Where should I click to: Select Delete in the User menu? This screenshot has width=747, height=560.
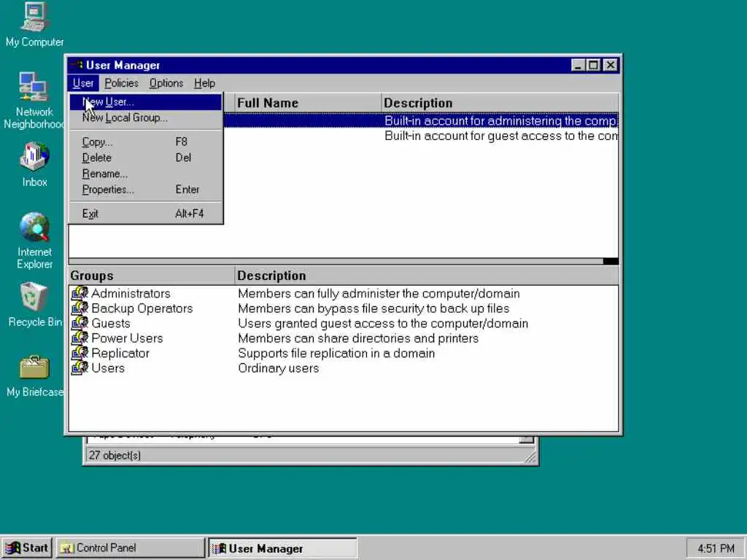pos(146,157)
